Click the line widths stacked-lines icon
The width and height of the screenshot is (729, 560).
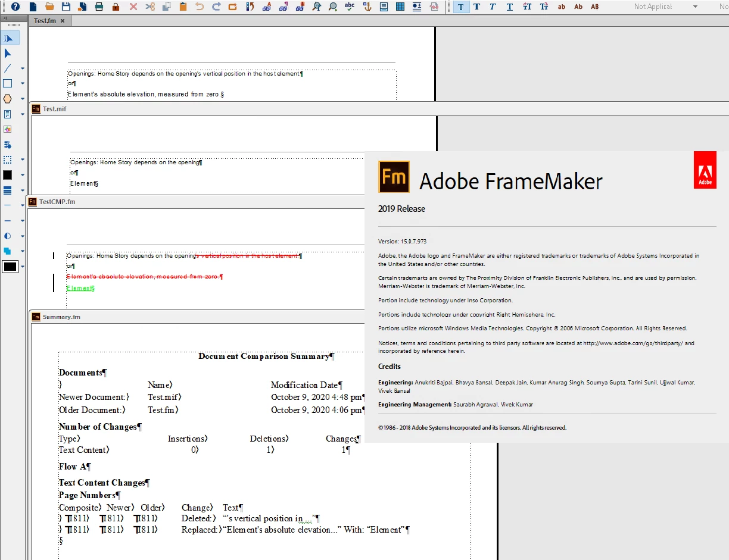click(x=8, y=190)
